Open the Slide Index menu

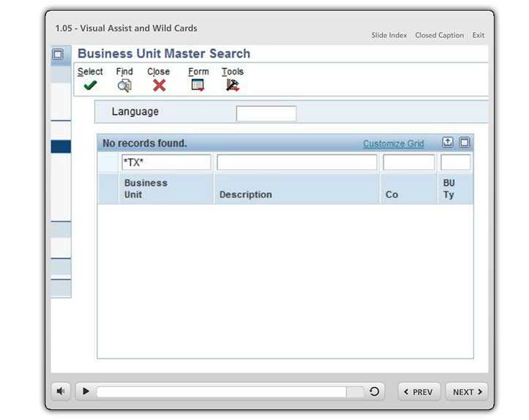(x=389, y=35)
